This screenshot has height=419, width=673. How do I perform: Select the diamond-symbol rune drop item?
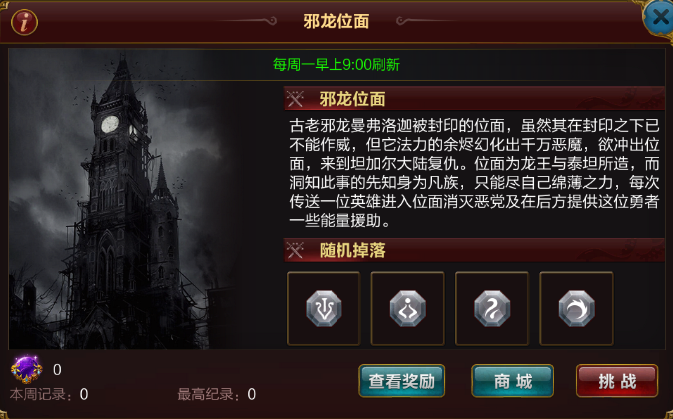pos(407,308)
